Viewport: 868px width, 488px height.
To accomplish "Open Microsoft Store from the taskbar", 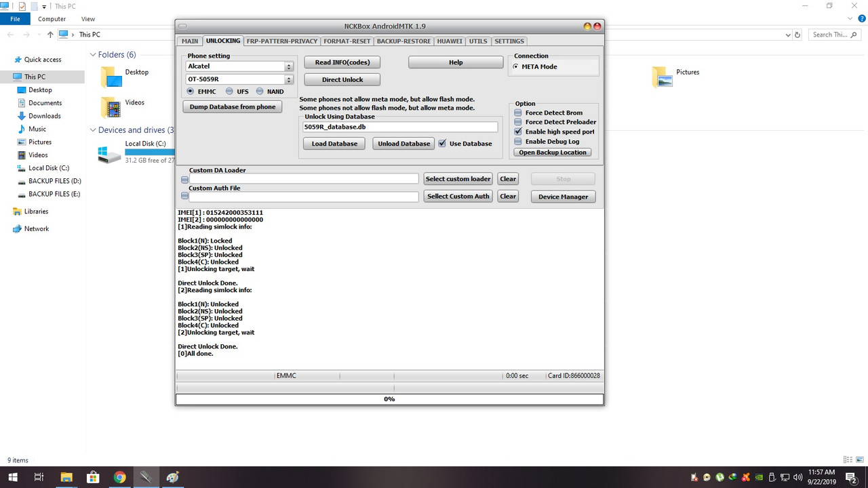I will pos(93,477).
